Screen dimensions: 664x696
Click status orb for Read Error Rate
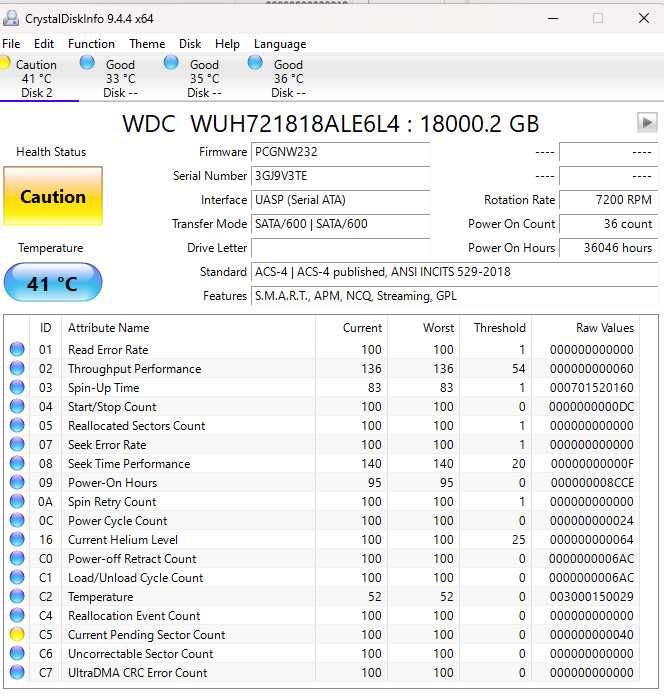(17, 349)
